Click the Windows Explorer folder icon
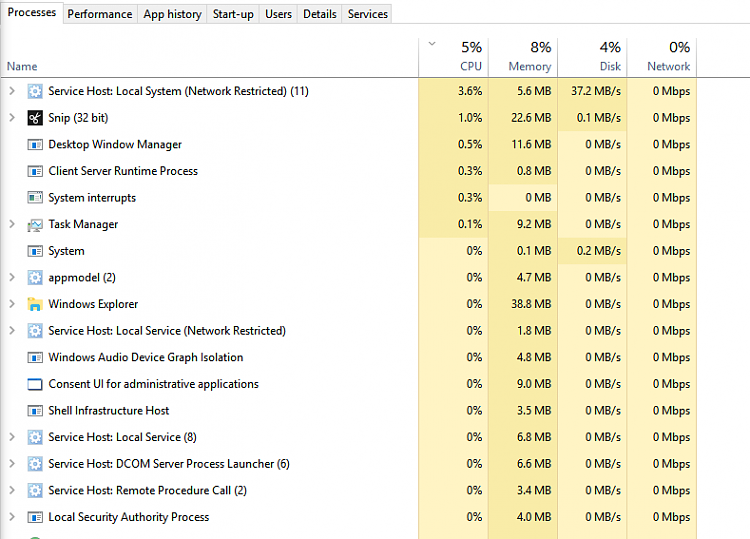750x539 pixels. click(x=35, y=304)
